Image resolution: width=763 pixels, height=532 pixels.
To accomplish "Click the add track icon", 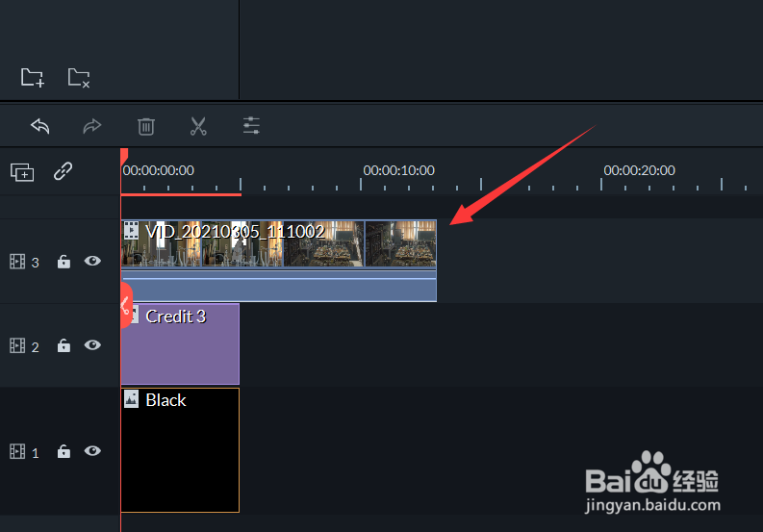I will [22, 172].
